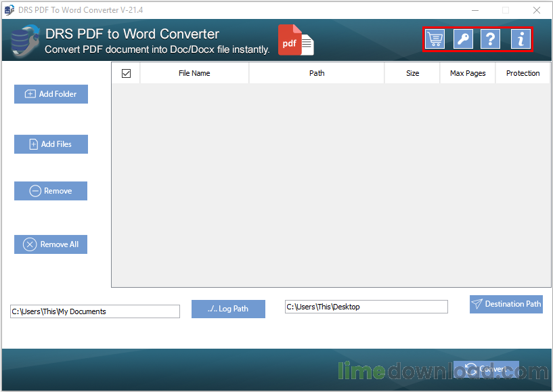Image resolution: width=553 pixels, height=392 pixels.
Task: Click the red pdf document icon
Action: point(296,40)
